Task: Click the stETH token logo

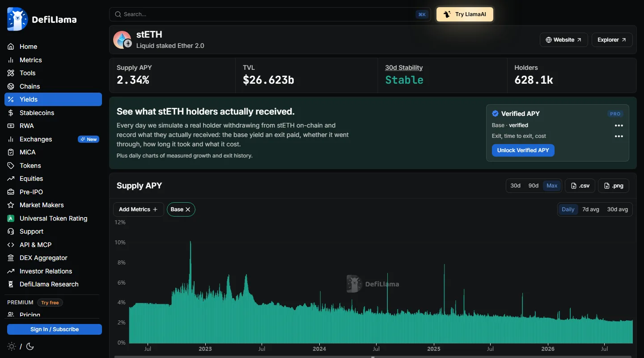Action: [122, 40]
